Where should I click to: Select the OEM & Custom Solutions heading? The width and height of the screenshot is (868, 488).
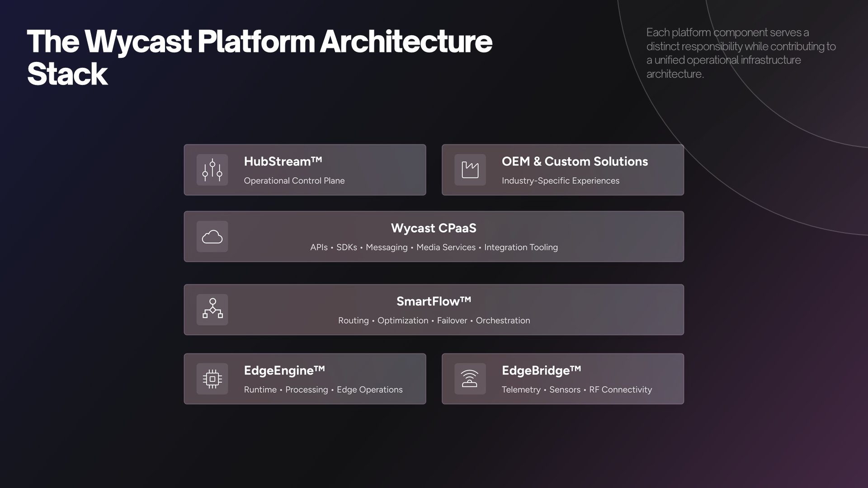(575, 161)
